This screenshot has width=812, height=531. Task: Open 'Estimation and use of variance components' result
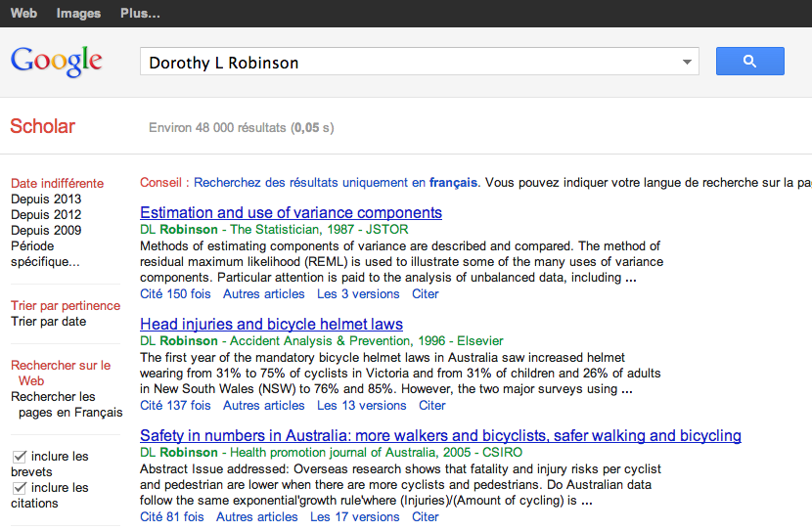(x=291, y=212)
